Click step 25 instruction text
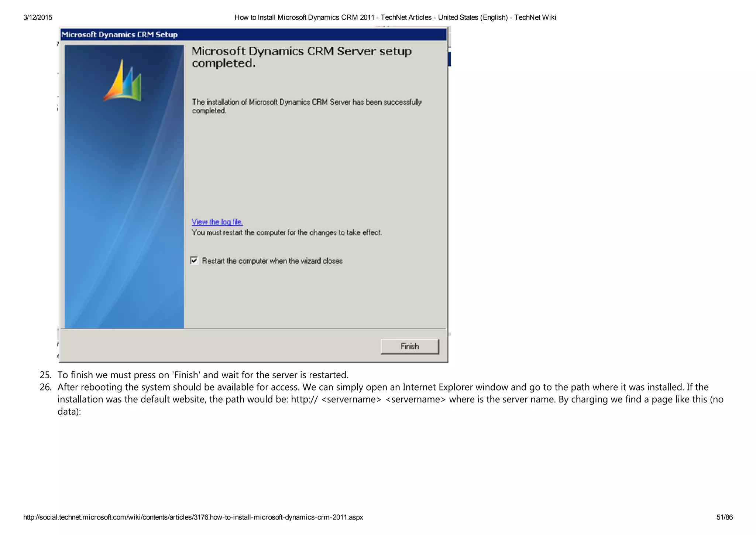 [203, 375]
